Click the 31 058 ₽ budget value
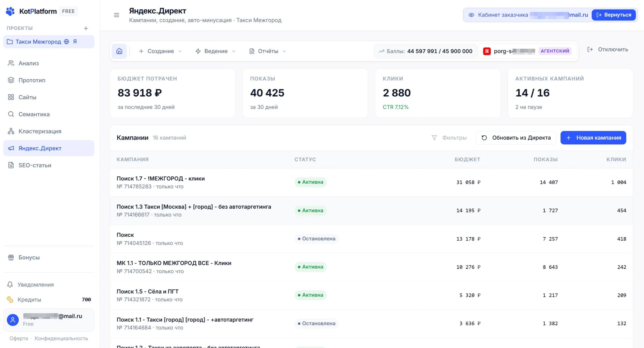The image size is (644, 348). [x=468, y=182]
